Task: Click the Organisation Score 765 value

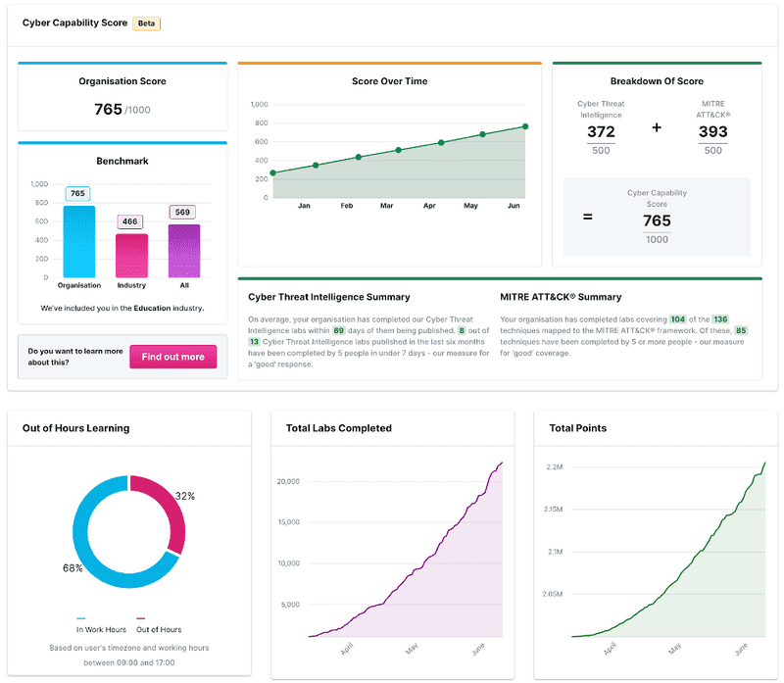Action: 108,110
